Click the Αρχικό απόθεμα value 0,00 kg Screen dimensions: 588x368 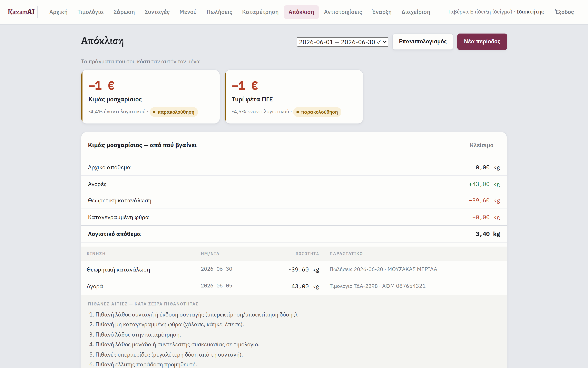[488, 167]
